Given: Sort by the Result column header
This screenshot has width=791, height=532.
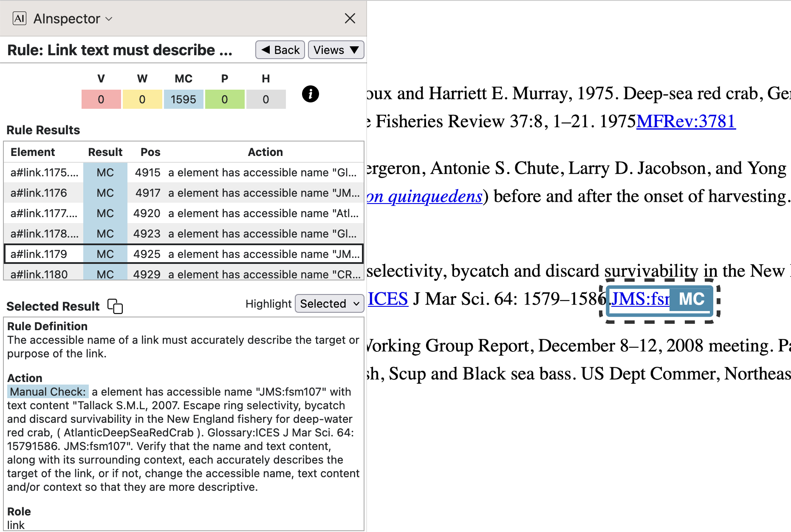Looking at the screenshot, I should tap(105, 152).
